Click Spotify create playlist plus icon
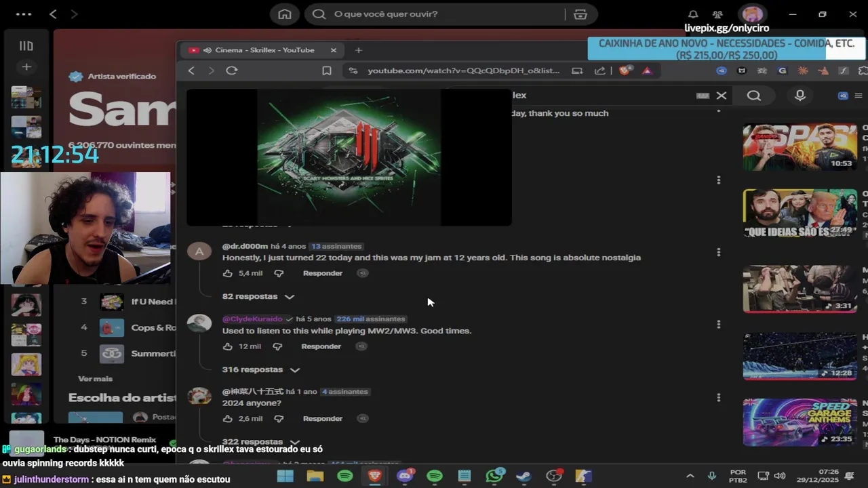The height and width of the screenshot is (488, 868). point(26,66)
